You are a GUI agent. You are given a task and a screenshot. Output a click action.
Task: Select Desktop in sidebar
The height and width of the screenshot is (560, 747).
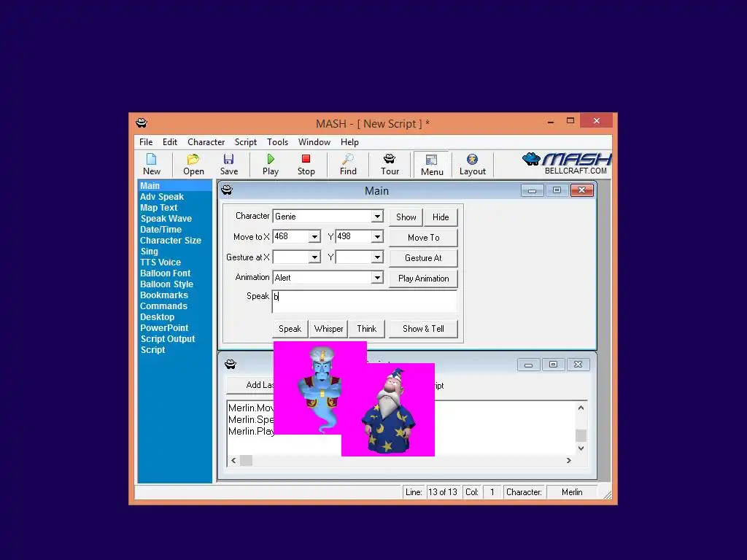click(x=158, y=317)
